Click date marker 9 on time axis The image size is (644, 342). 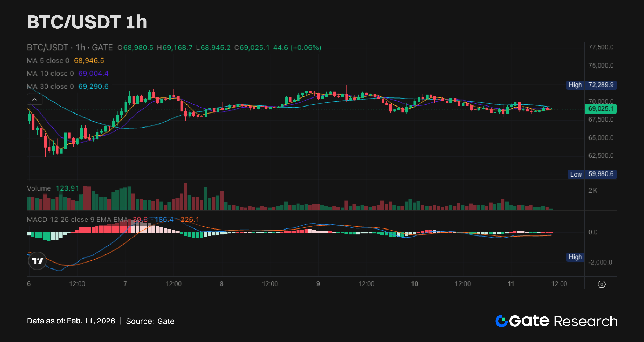pyautogui.click(x=318, y=284)
